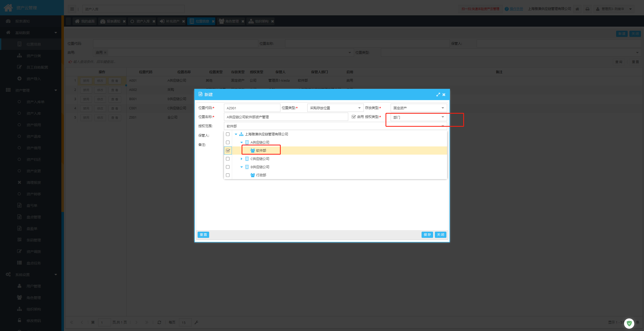Click the 重置 button in dialog
The image size is (644, 331).
203,235
